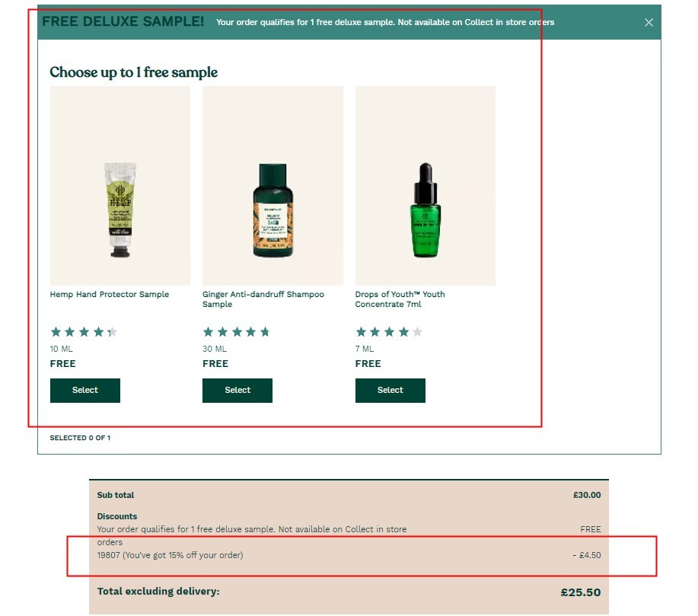Click the 'Total excluding delivery:' label

(x=158, y=592)
